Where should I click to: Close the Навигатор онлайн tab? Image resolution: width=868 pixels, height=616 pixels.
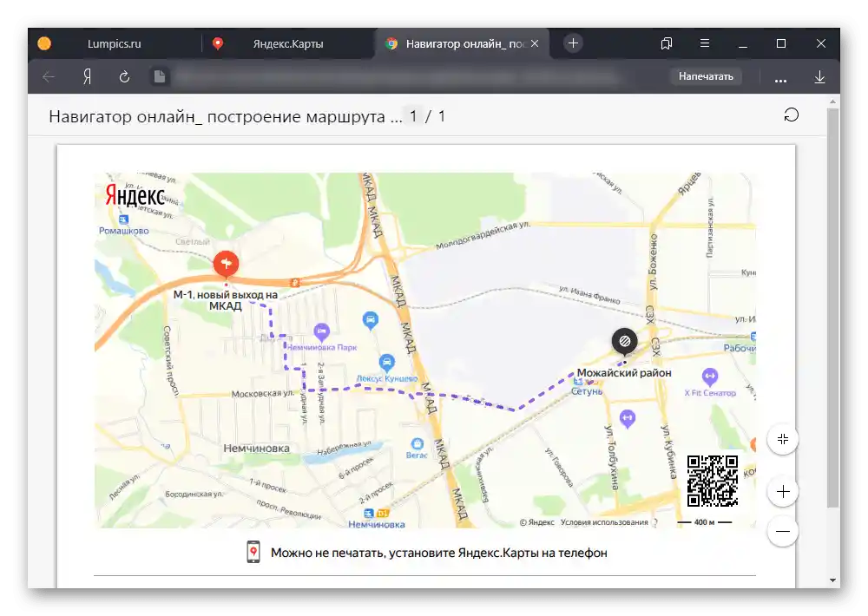(535, 43)
